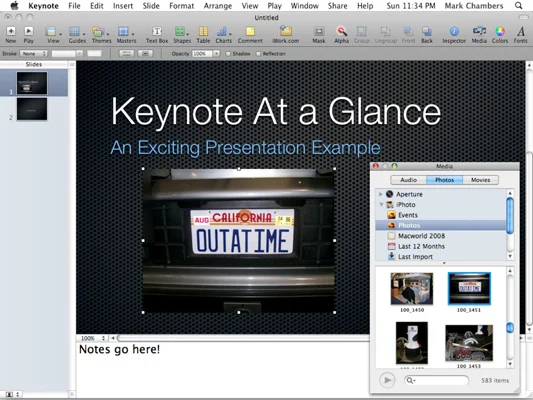This screenshot has height=400, width=533.
Task: Select slide 2 thumbnail in navigator
Action: tap(32, 109)
